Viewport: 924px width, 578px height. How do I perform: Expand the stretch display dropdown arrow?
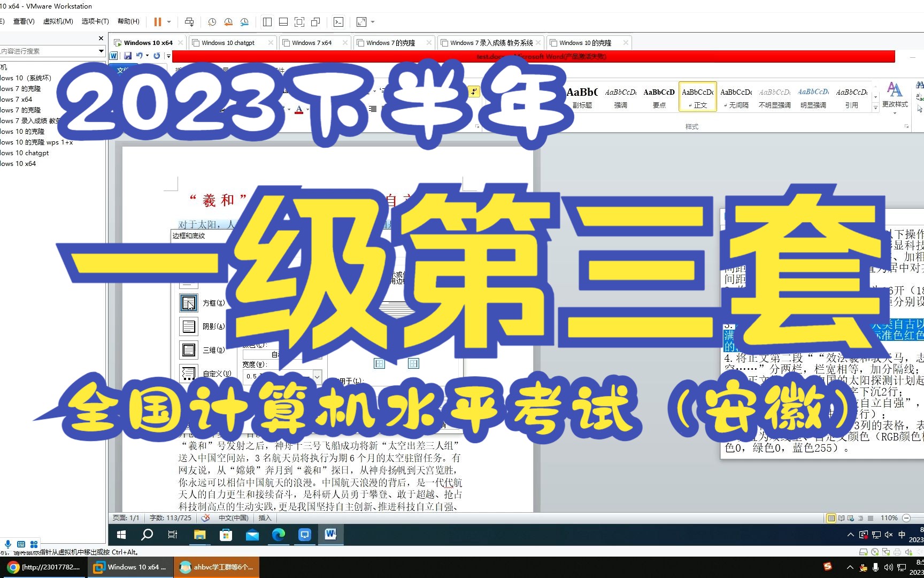click(373, 22)
